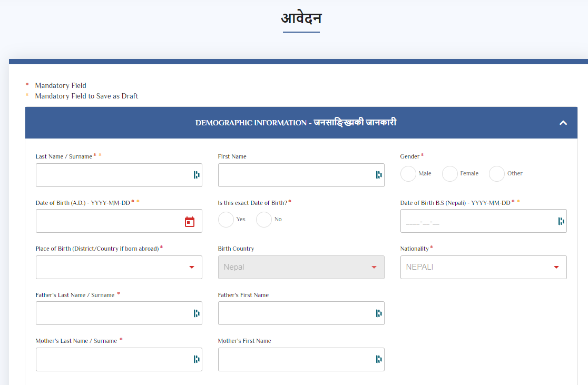This screenshot has height=385, width=588.
Task: Click the Gender field label
Action: pos(409,157)
